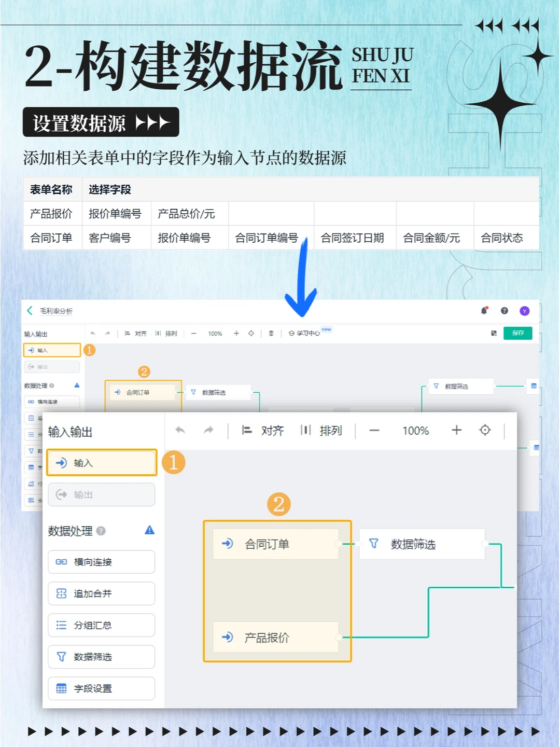Click the 100% zoom value in the enlarged toolbar
This screenshot has width=560, height=747.
(x=416, y=431)
